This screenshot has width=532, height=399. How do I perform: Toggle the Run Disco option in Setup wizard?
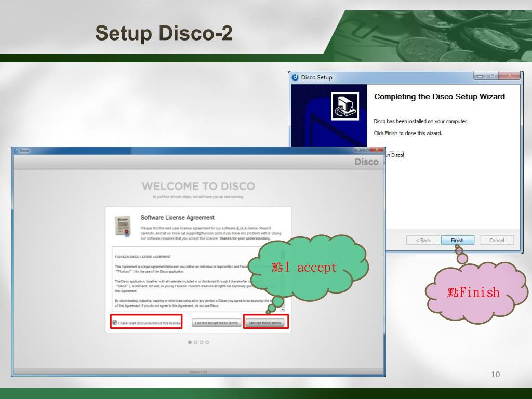tap(394, 155)
